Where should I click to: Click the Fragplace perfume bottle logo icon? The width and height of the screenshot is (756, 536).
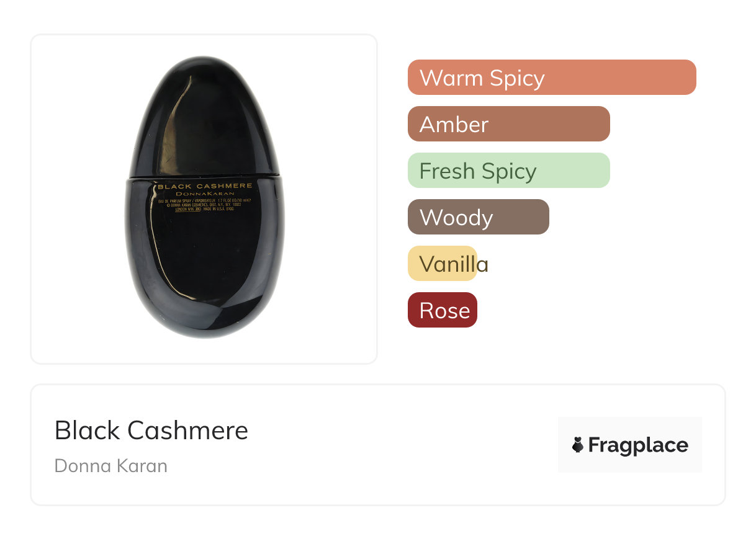tap(578, 445)
